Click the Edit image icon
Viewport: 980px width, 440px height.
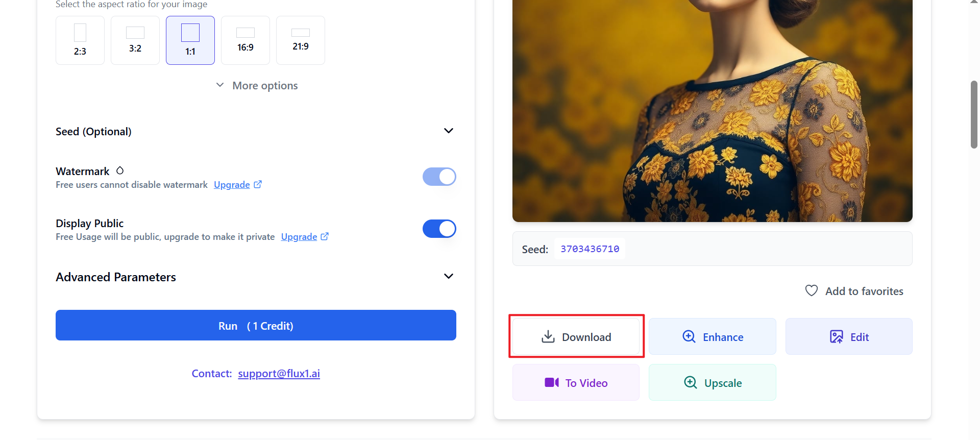click(836, 337)
